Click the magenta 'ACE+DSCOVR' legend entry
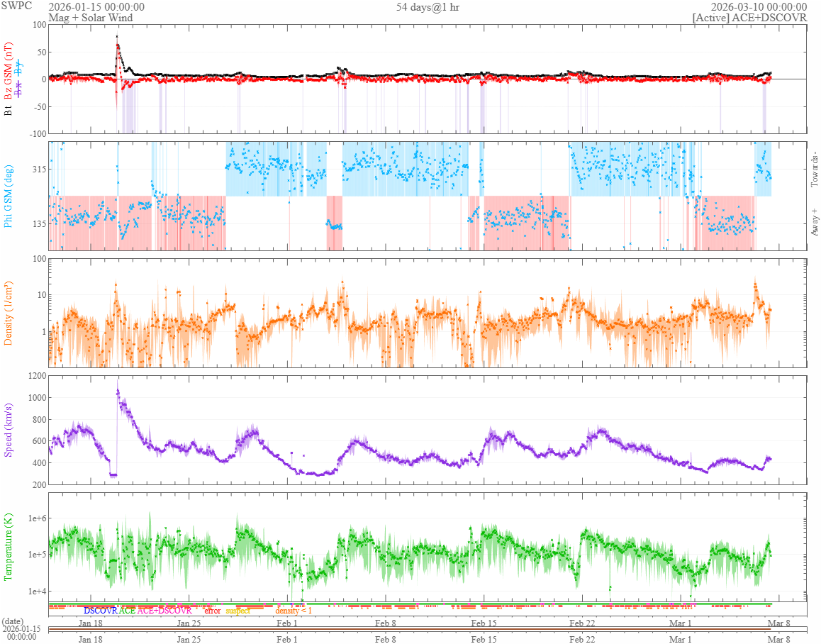Screen dimensions: 821x644 tap(164, 611)
